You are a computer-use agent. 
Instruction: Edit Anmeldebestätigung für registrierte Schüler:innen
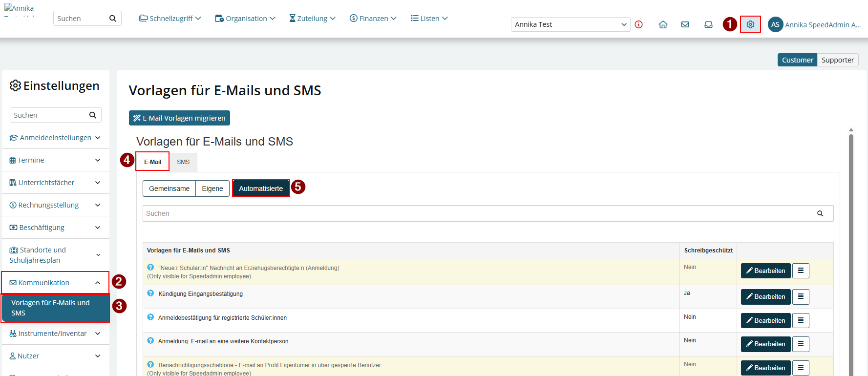[765, 320]
